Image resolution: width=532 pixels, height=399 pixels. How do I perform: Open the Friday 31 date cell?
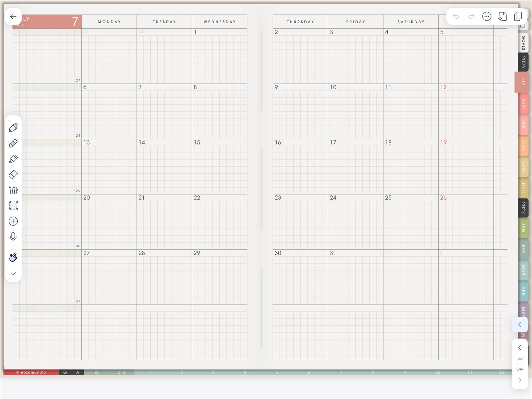(x=355, y=277)
